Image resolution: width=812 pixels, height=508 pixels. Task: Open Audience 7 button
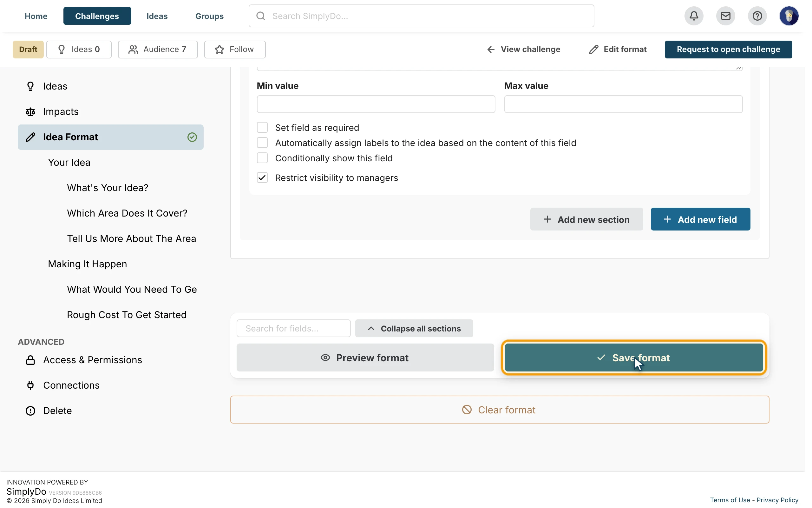pyautogui.click(x=158, y=50)
